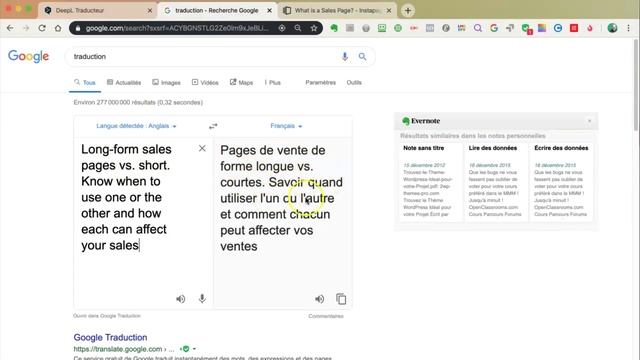Listen to the French translation
This screenshot has height=360, width=640.
(320, 299)
